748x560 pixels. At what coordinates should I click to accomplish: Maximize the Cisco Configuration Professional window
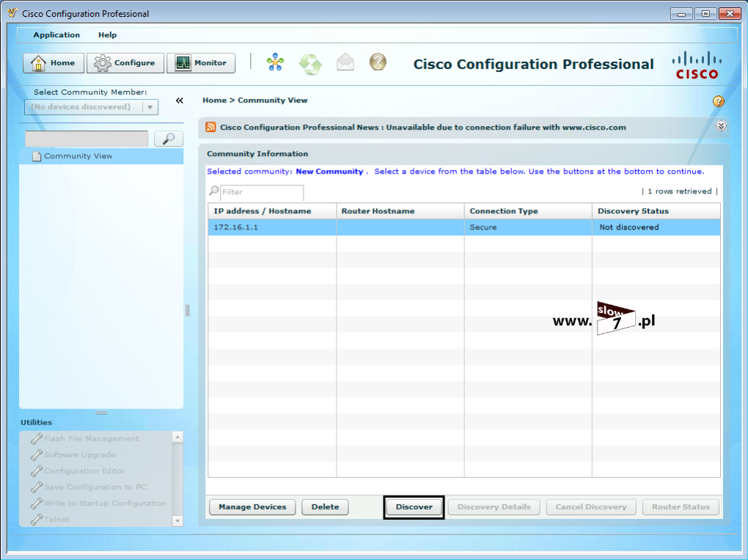[x=705, y=14]
